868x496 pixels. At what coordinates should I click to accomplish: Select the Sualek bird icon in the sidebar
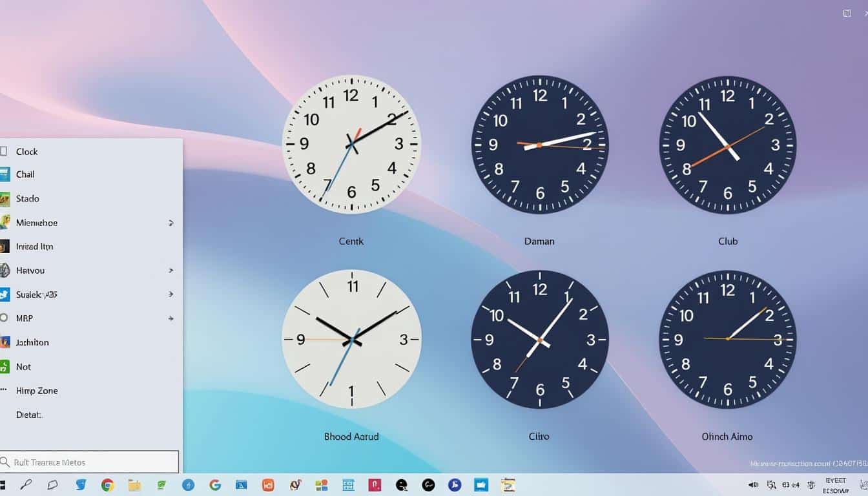tap(5, 294)
